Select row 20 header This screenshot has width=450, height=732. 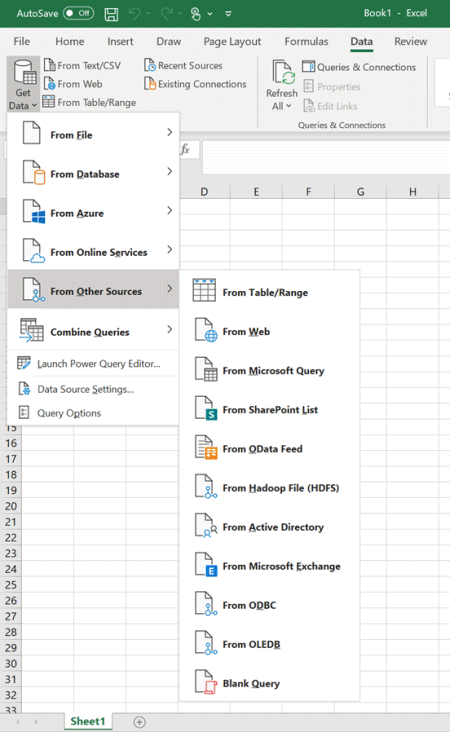[x=11, y=506]
